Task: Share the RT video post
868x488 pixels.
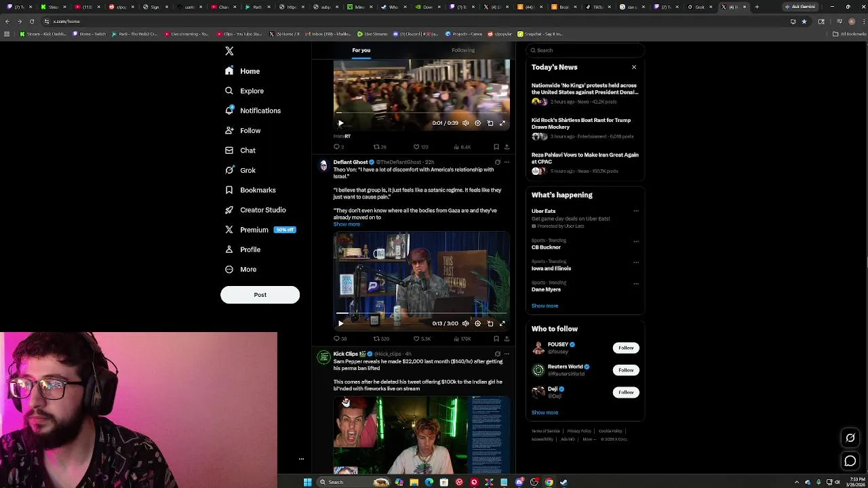Action: click(507, 147)
